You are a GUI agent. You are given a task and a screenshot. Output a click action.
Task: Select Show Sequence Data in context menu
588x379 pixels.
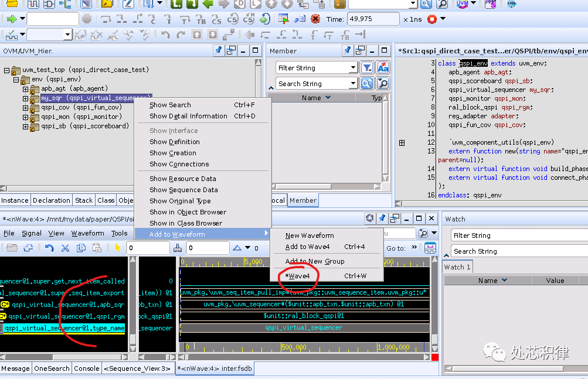tap(183, 190)
